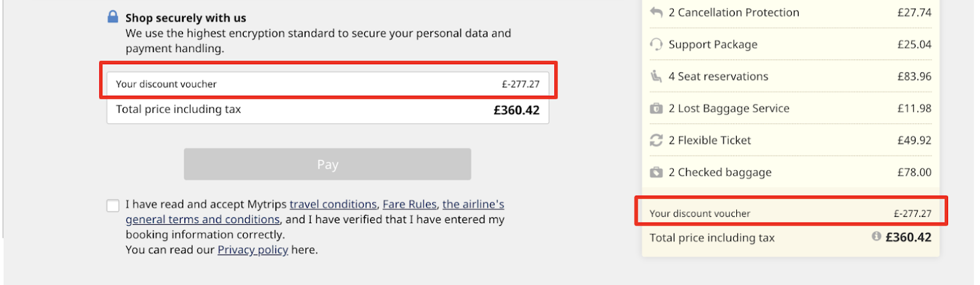
Task: Click the Cancellation Protection arrow icon
Action: coord(656,12)
